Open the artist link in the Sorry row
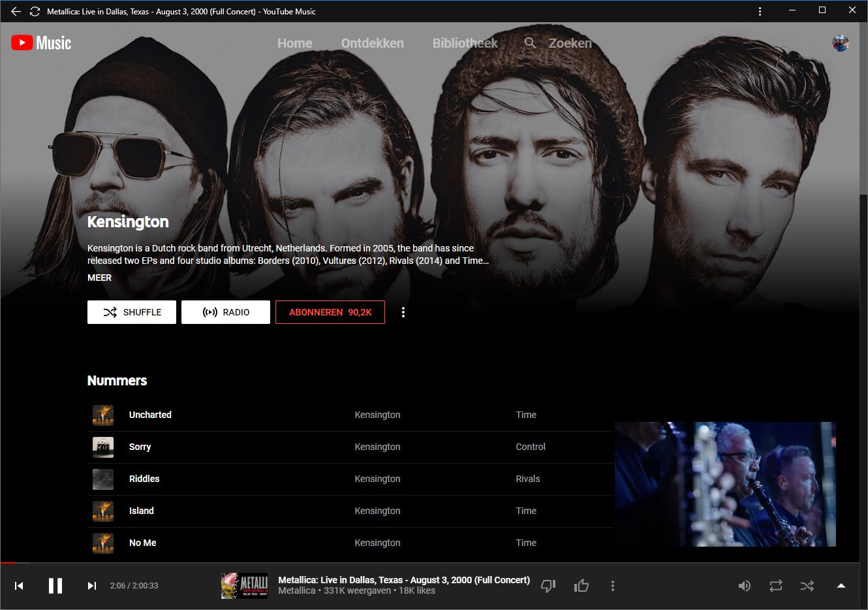This screenshot has height=610, width=868. [377, 447]
